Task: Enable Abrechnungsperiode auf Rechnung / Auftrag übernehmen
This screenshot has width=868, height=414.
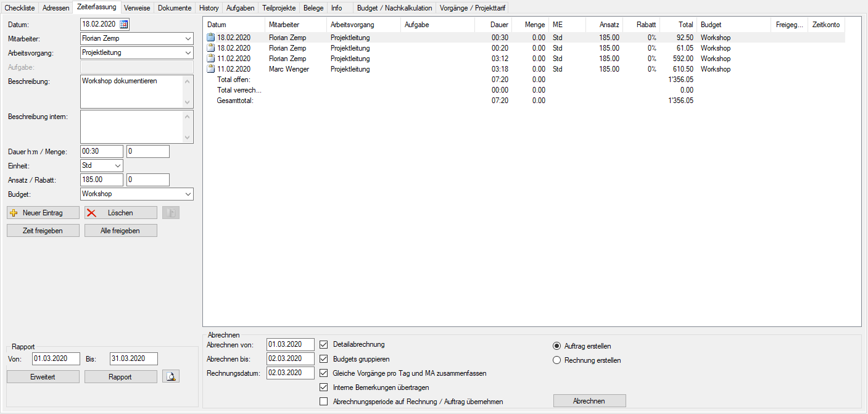Action: [x=324, y=402]
